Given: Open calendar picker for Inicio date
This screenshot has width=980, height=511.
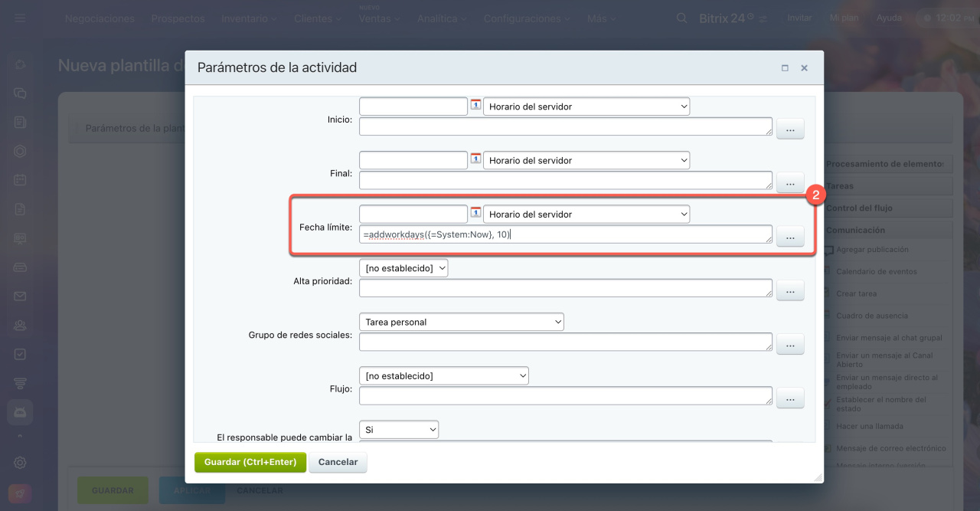Looking at the screenshot, I should point(475,106).
